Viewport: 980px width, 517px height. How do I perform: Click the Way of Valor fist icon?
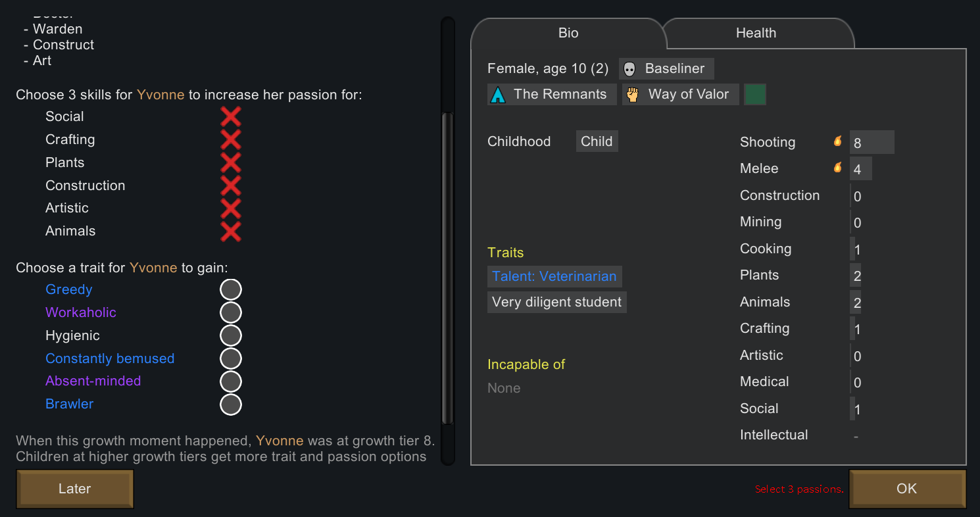tap(633, 95)
